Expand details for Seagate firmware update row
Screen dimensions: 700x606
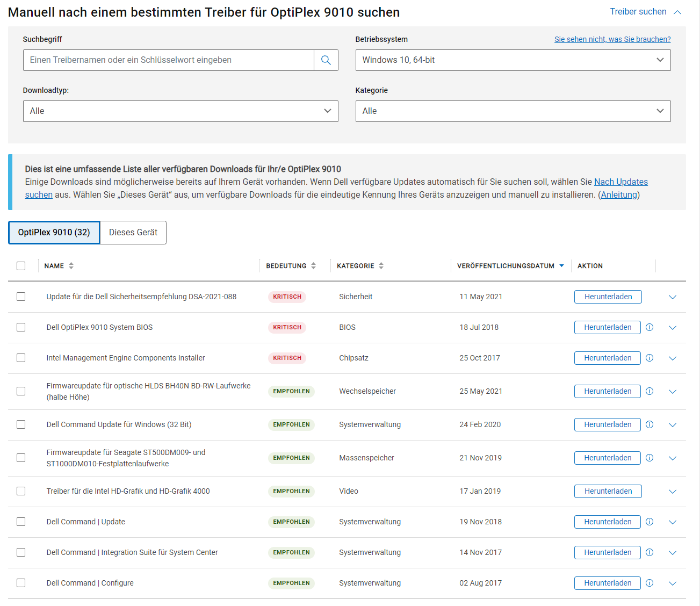(x=673, y=458)
